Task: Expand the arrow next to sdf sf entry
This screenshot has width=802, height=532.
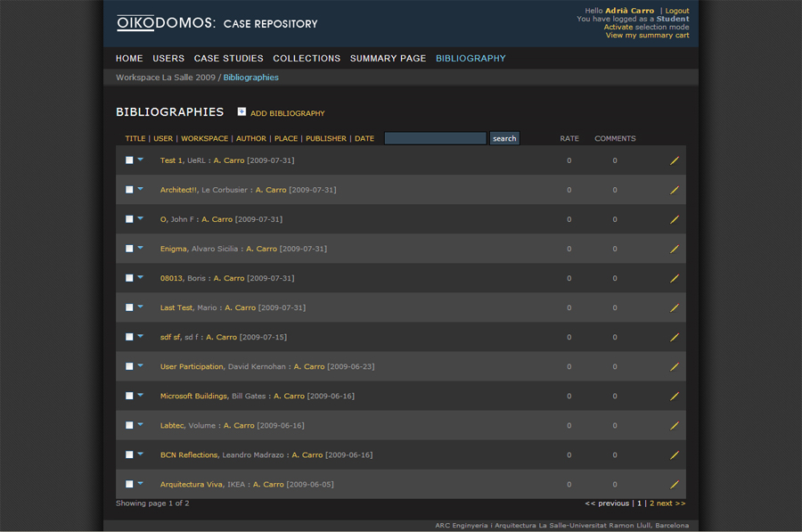Action: [x=140, y=335]
